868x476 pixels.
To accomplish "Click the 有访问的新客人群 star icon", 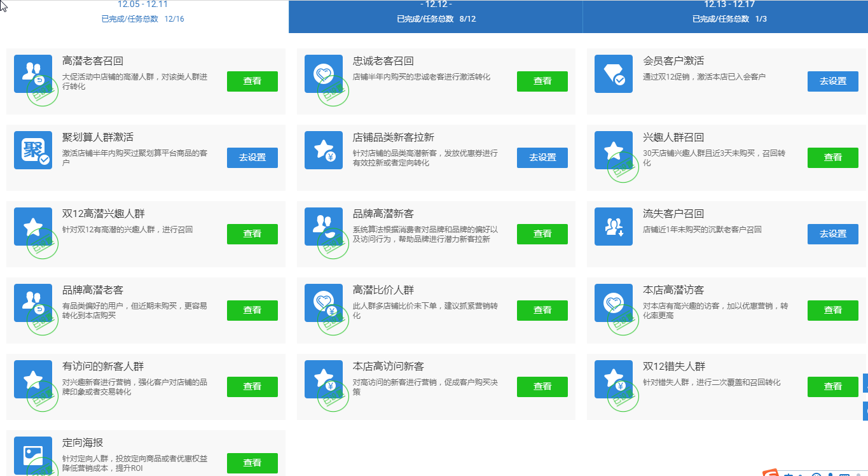I will 33,379.
